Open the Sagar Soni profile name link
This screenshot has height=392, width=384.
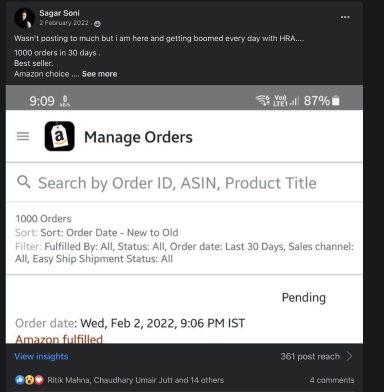coord(59,13)
